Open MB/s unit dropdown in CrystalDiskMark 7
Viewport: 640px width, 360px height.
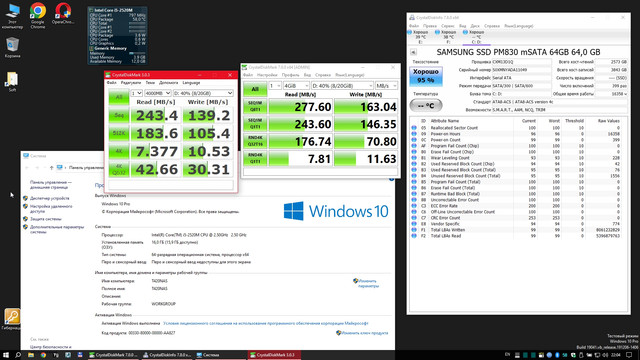pos(386,86)
